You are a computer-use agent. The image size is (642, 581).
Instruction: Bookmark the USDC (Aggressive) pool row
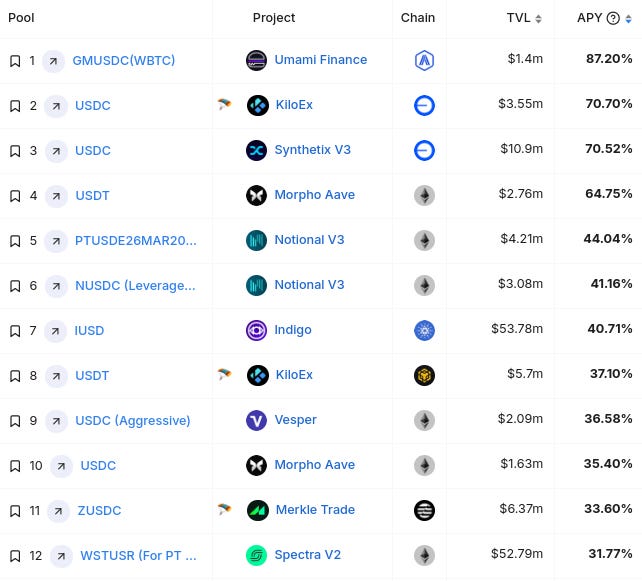click(x=15, y=421)
